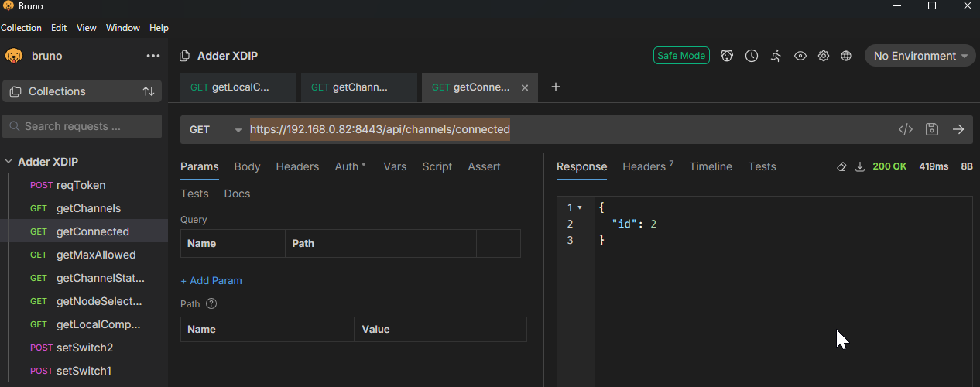
Task: Click the send request arrow icon
Action: point(958,129)
